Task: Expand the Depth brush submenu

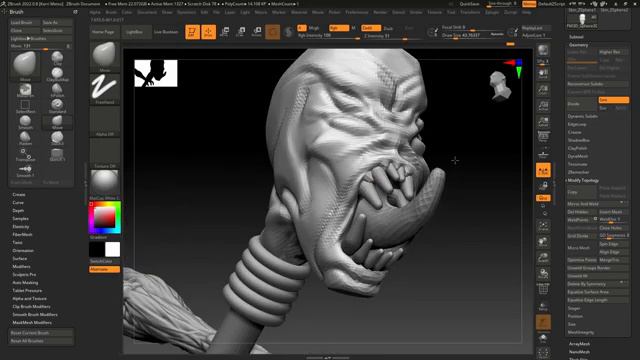Action: pyautogui.click(x=18, y=211)
